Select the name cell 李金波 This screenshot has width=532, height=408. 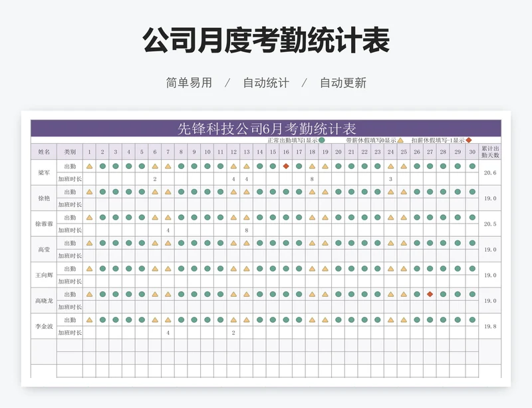44,326
